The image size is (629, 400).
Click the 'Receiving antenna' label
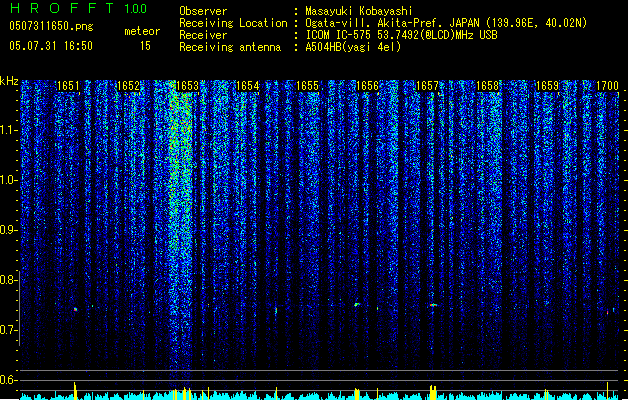[x=230, y=47]
